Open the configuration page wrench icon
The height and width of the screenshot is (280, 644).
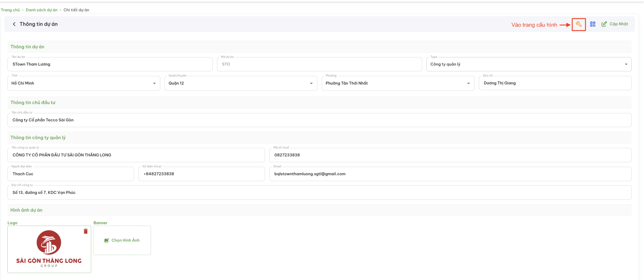[x=578, y=24]
